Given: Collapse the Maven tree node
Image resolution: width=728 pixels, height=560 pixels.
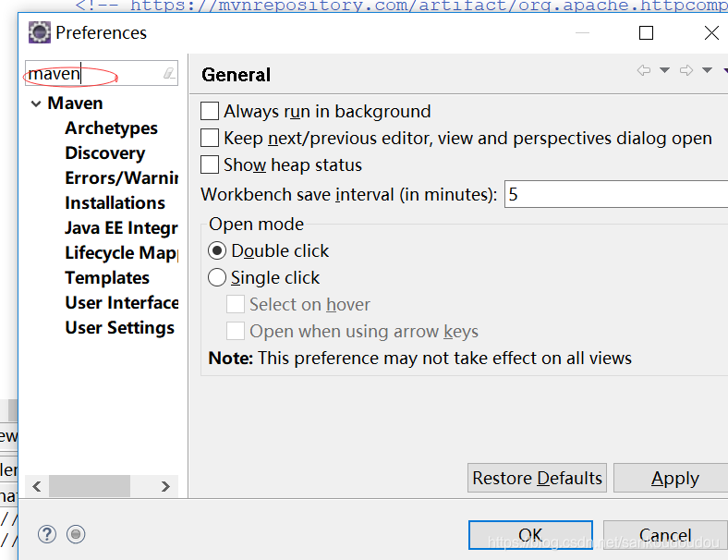Looking at the screenshot, I should coord(36,103).
